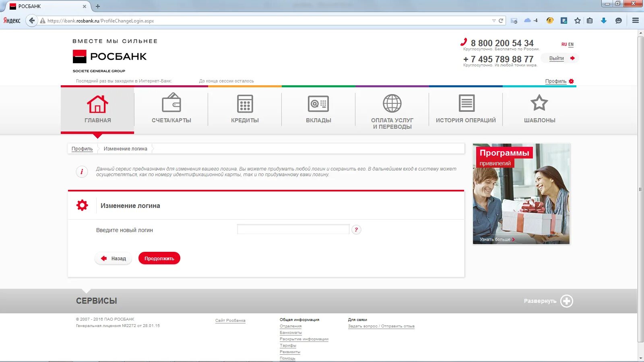Click the browser back arrow button
Viewport: 644px width, 362px height.
point(32,21)
